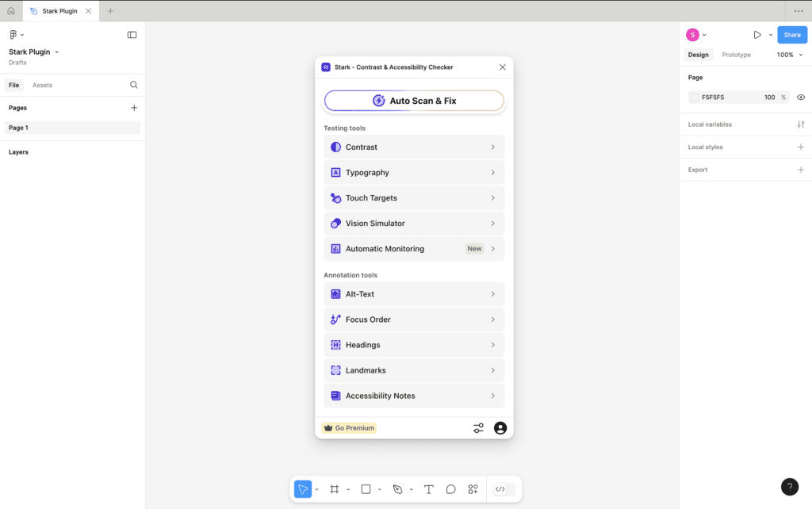Select the Comment tool
The image size is (812, 509).
[x=451, y=489]
